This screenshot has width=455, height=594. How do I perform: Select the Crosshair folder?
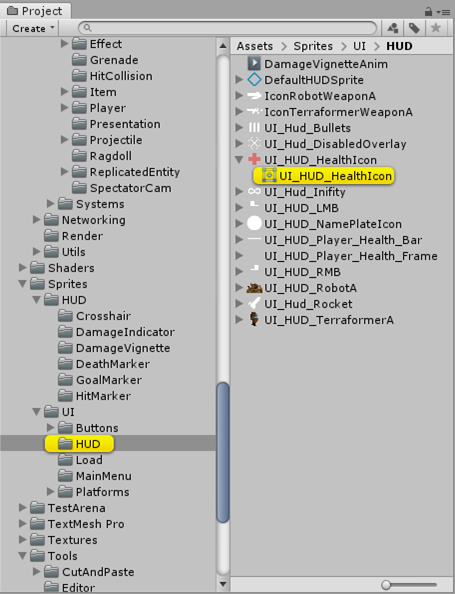(95, 316)
